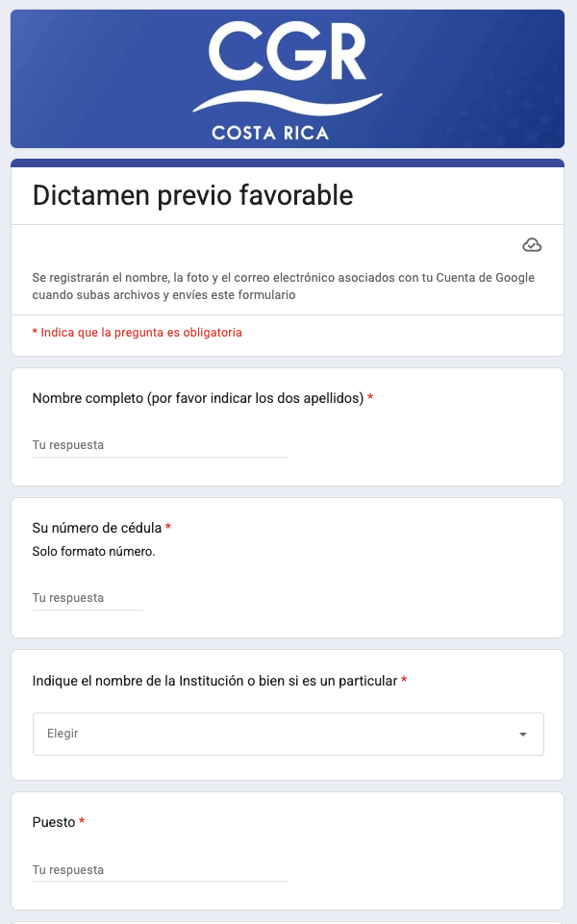This screenshot has width=577, height=924.
Task: Open the "Elegir" institution dropdown
Action: [288, 734]
